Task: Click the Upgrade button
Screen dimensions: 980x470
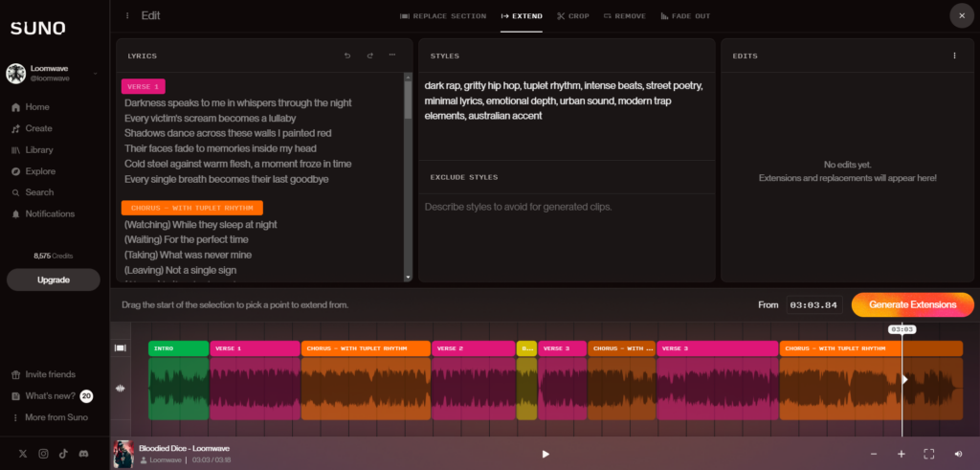Action: (x=54, y=280)
